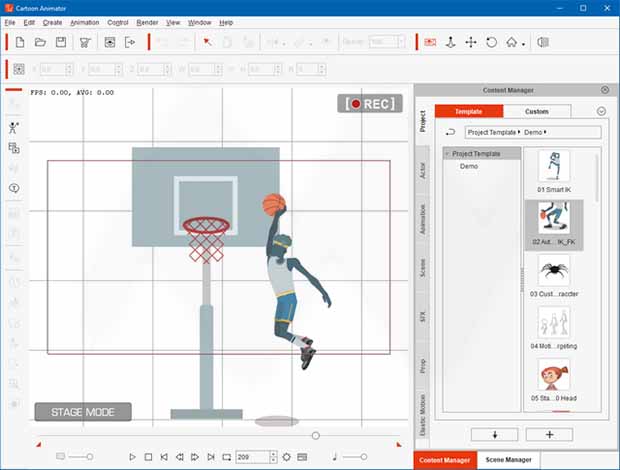This screenshot has height=470, width=620.
Task: Save project using the floppy disk icon
Action: pos(61,42)
